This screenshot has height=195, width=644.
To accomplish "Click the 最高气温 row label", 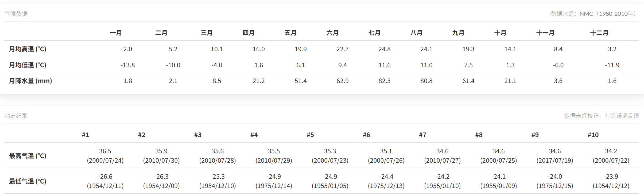I will tap(28, 156).
